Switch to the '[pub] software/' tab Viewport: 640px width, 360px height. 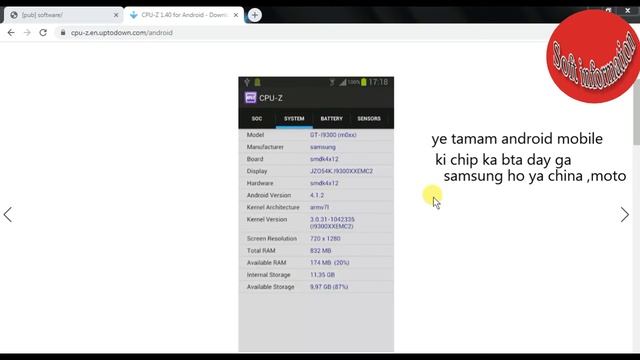coord(63,15)
